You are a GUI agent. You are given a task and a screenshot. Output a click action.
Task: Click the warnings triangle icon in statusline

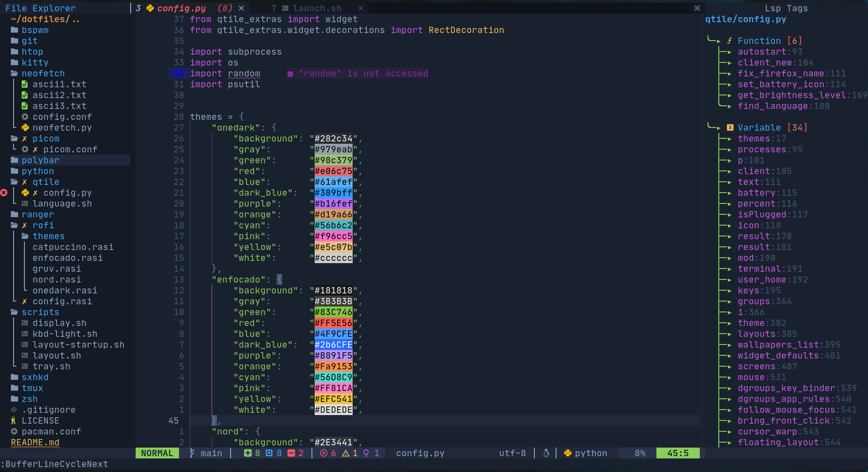pos(346,453)
